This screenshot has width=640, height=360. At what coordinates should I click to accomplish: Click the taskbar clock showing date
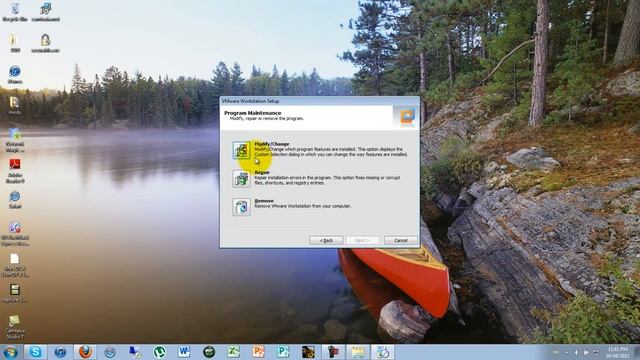tap(617, 352)
